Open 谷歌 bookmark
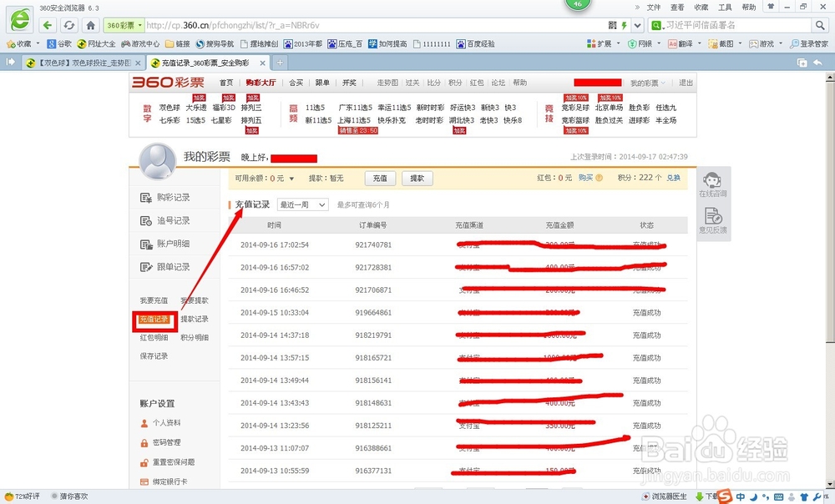Image resolution: width=835 pixels, height=504 pixels. pyautogui.click(x=59, y=43)
